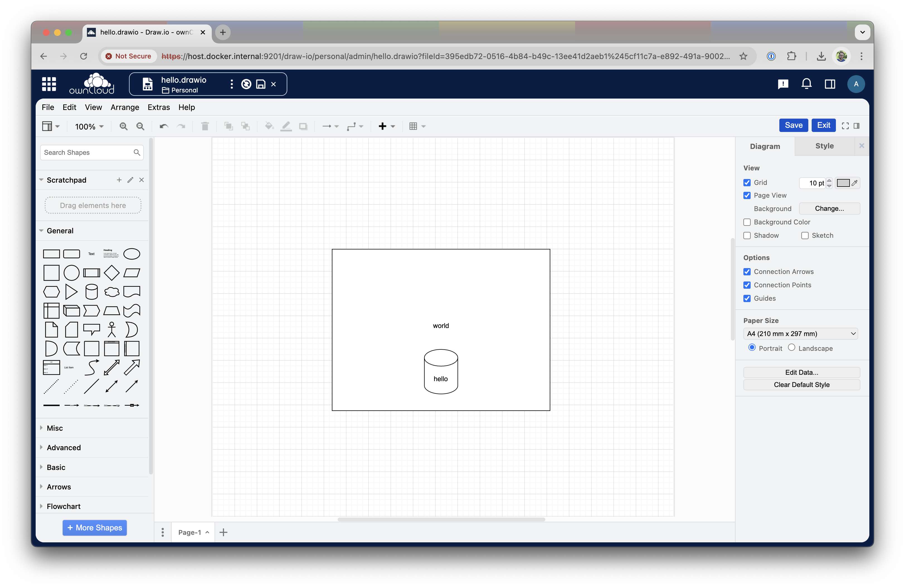Enable the Shadow checkbox
Viewport: 905px width, 588px height.
click(x=747, y=236)
